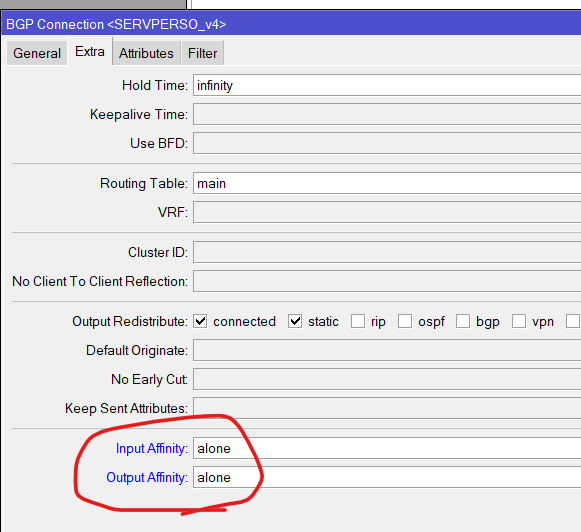Enable the rip redistribute checkbox
The width and height of the screenshot is (581, 532).
(x=358, y=321)
